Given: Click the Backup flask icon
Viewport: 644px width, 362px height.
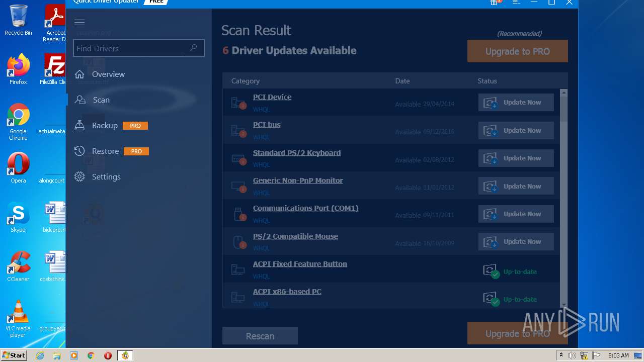Looking at the screenshot, I should [x=79, y=125].
